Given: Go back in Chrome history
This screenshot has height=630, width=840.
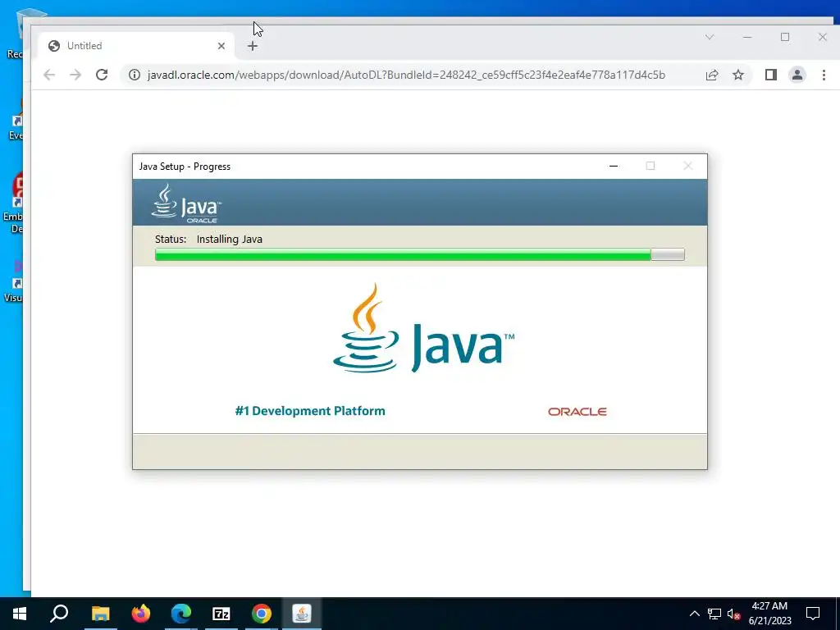Looking at the screenshot, I should pos(49,75).
